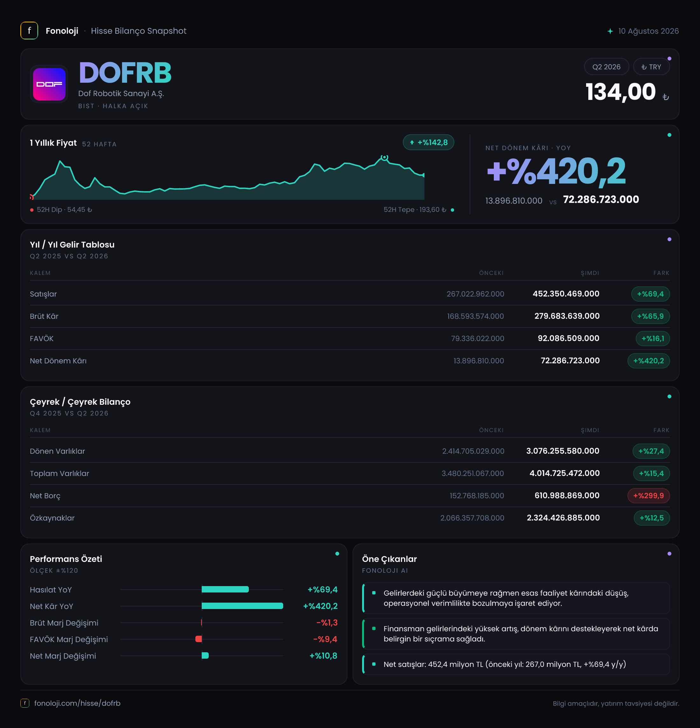Click the red 52H Dip dot icon

32,210
